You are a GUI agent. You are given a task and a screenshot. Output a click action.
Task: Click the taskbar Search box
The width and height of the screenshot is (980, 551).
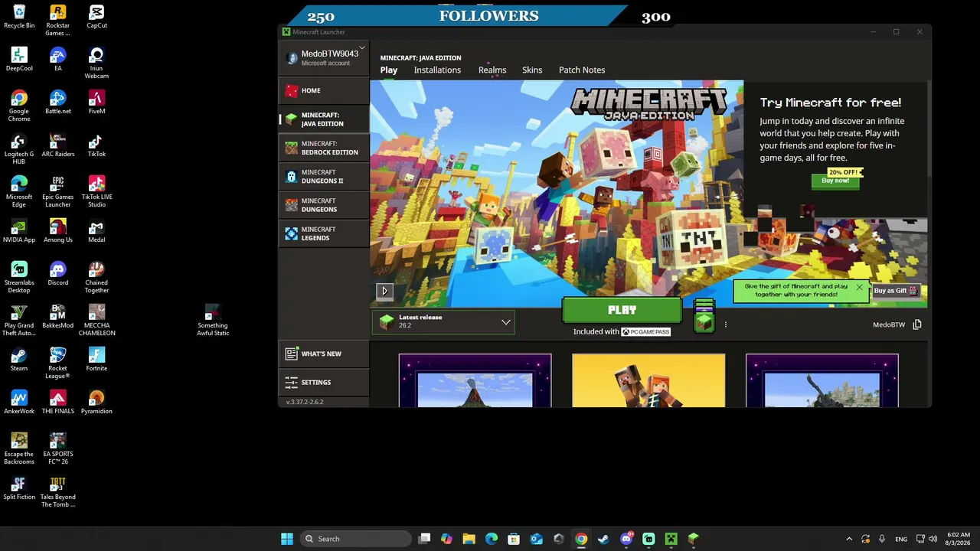(356, 539)
